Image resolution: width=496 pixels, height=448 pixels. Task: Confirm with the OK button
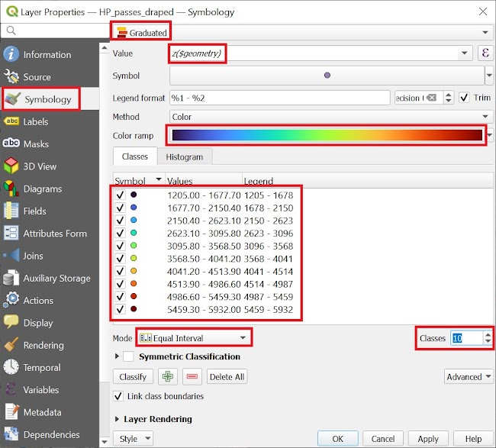tap(337, 439)
